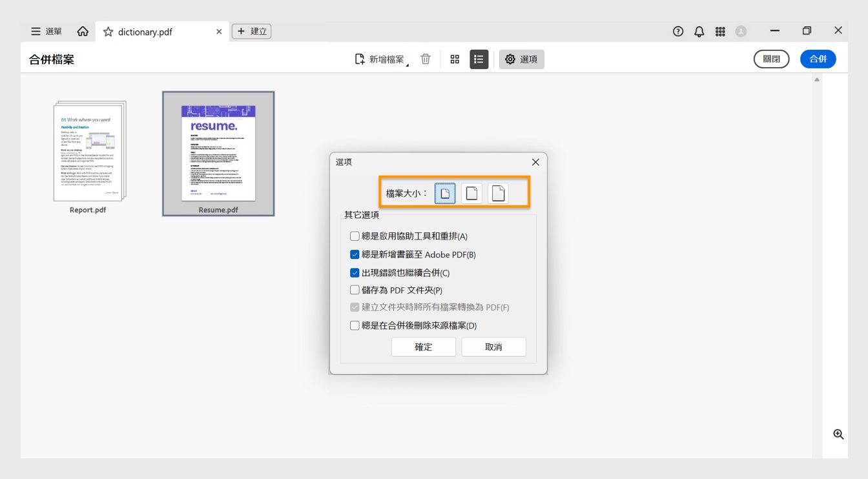Close the dictionary.pdf tab
This screenshot has height=479, width=868.
point(219,31)
